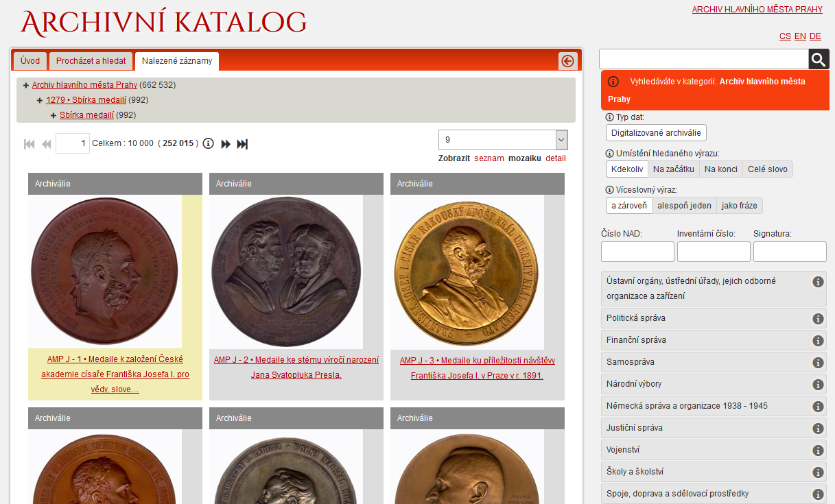
Task: Open AMP J - 1 medal record link
Action: pyautogui.click(x=115, y=374)
